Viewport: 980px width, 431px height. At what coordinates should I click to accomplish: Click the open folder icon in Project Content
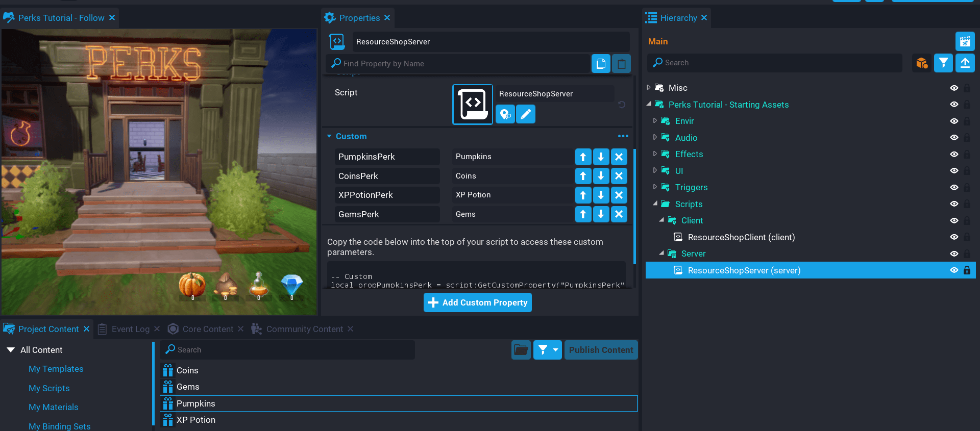521,350
